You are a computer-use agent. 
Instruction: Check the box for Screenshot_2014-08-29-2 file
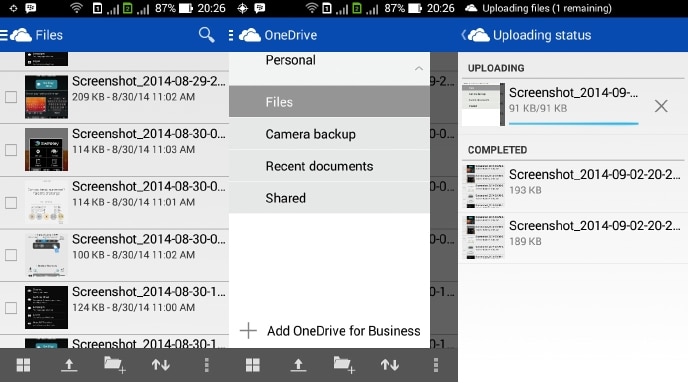(11, 97)
